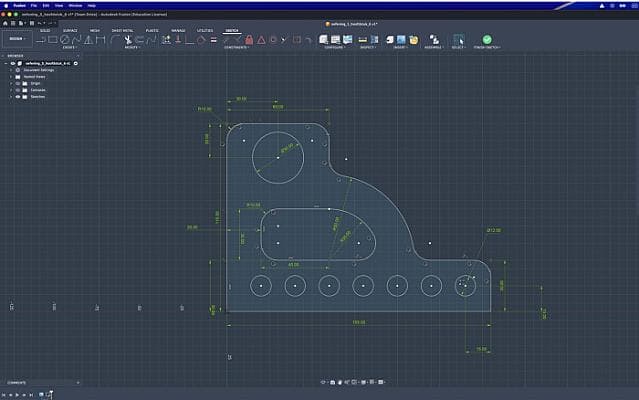Screen dimensions: 639x400
Task: Expand the Origin folder node
Action: (11, 84)
